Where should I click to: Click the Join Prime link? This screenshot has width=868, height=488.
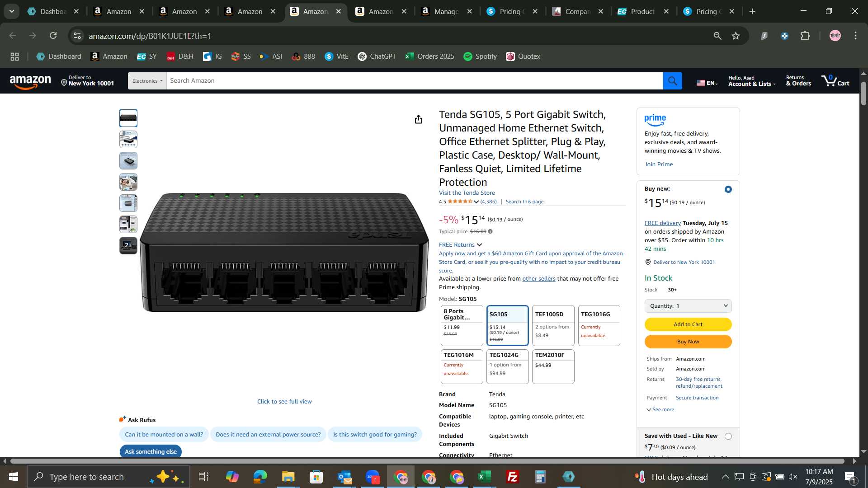658,164
